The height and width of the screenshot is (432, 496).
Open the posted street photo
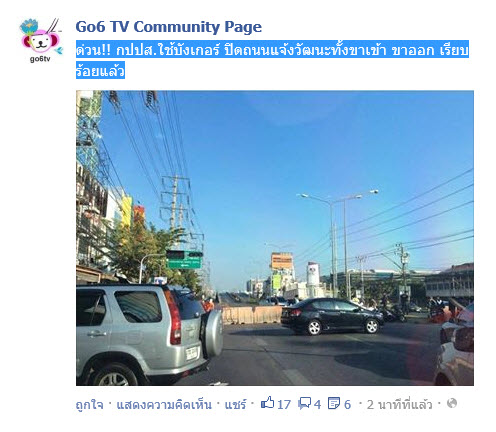click(275, 238)
